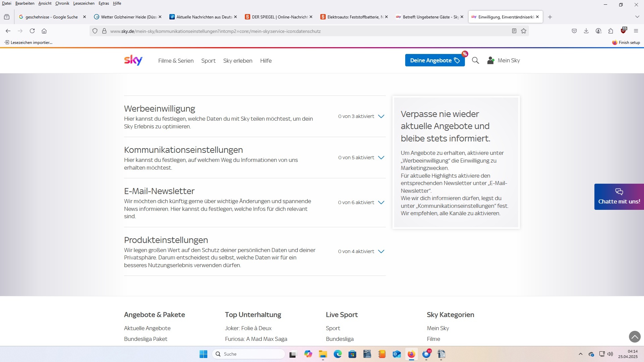Viewport: 644px width, 362px height.
Task: Expand the Werbeeinwilligung section chevron
Action: click(x=381, y=116)
